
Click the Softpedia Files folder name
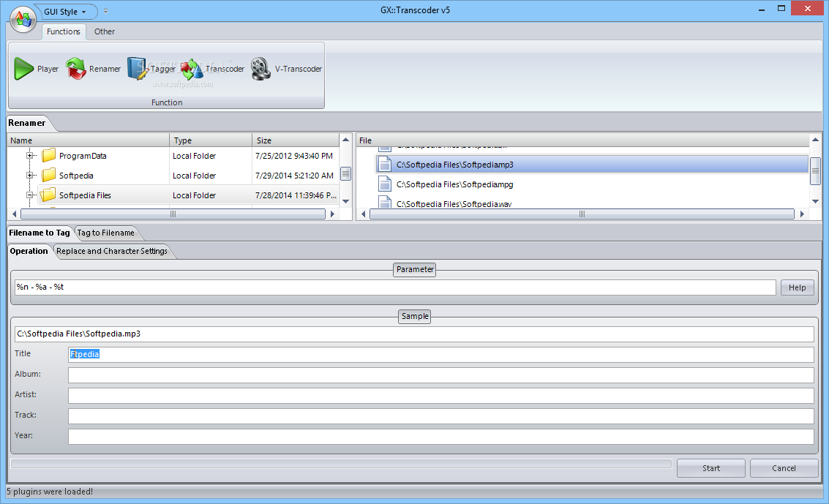click(85, 195)
